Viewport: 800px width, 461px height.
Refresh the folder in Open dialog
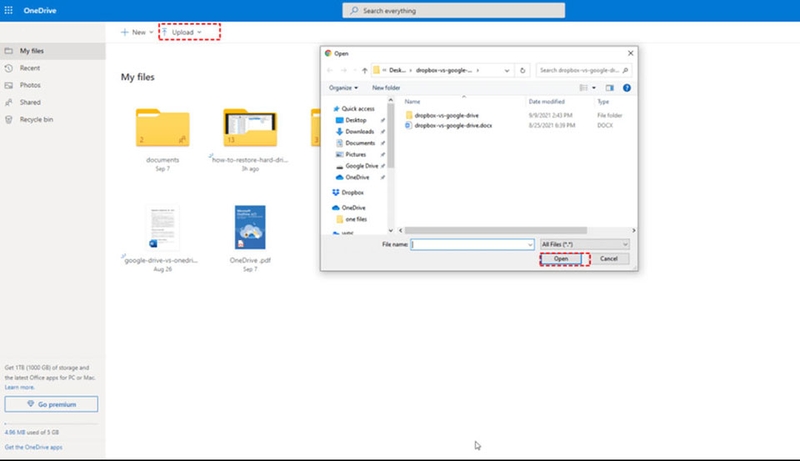[x=522, y=70]
